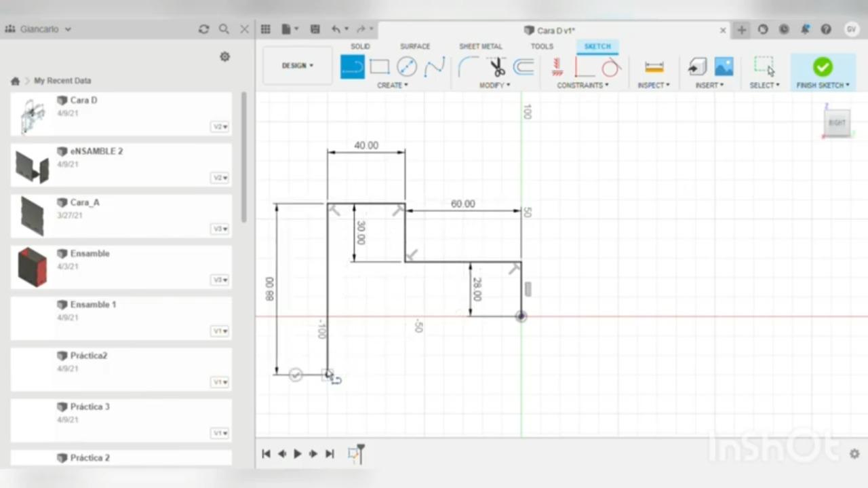Click the Select window tool icon

tap(764, 67)
